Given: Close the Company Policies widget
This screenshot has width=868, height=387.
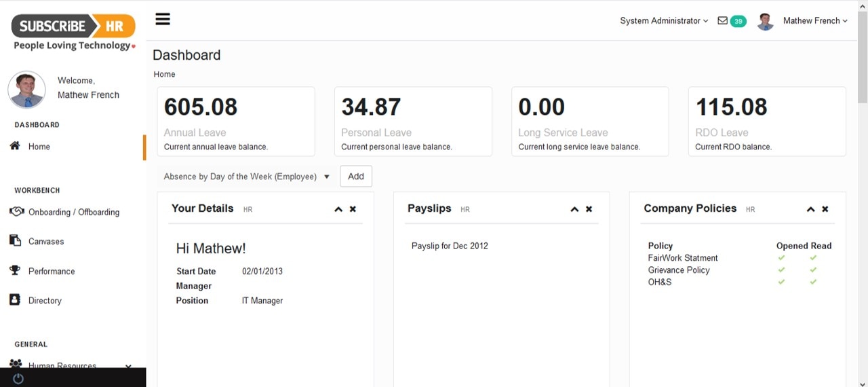Looking at the screenshot, I should click(x=825, y=209).
